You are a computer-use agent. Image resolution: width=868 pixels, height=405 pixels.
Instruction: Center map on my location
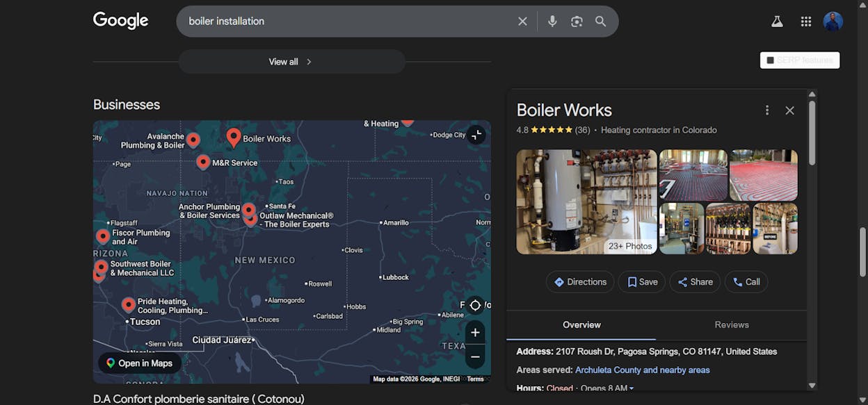point(475,305)
